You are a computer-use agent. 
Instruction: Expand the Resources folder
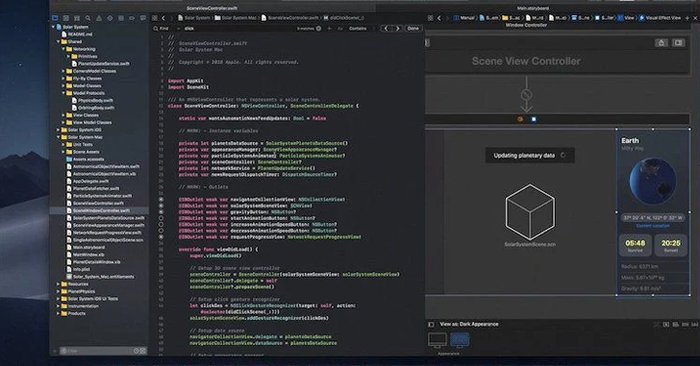coord(58,284)
